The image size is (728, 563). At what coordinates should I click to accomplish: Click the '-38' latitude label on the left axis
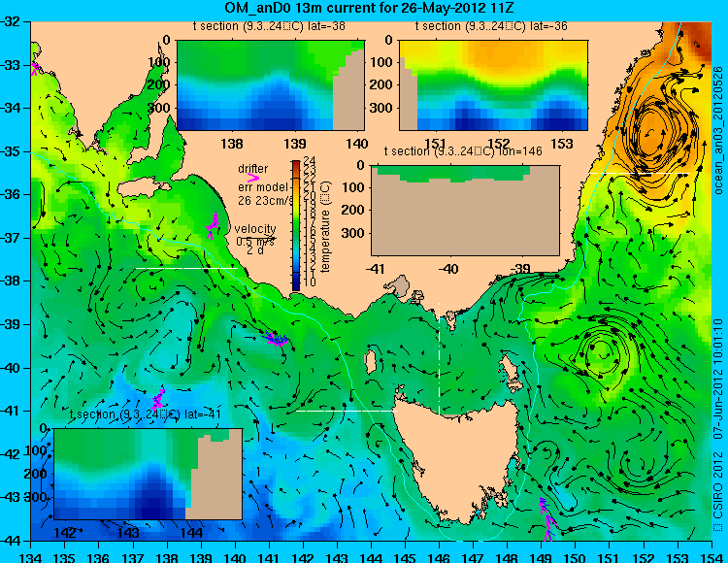(12, 281)
